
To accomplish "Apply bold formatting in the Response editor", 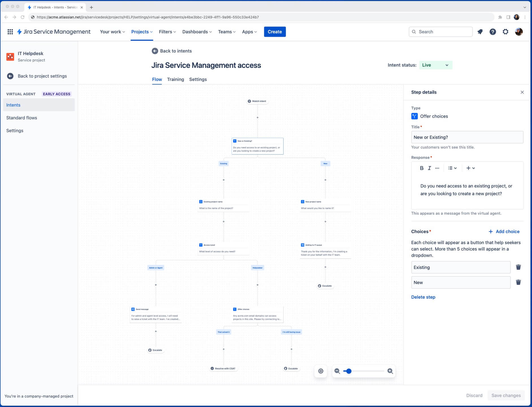I will [421, 168].
